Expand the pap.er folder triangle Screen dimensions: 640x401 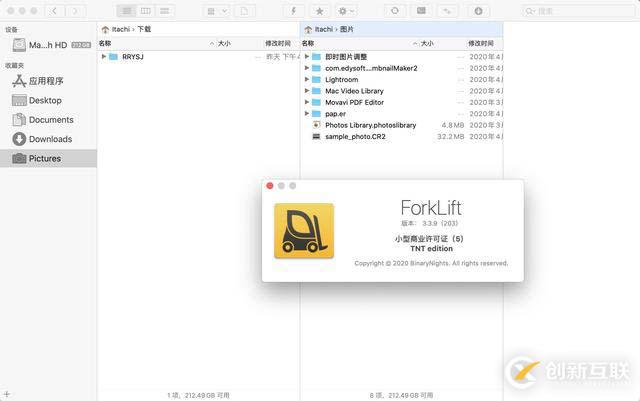point(307,114)
